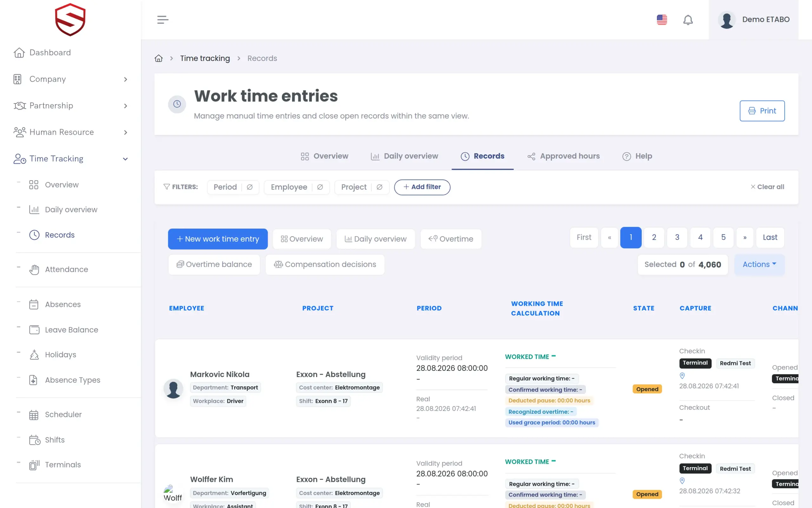Clear the Employee filter icon
The width and height of the screenshot is (812, 508).
point(320,187)
